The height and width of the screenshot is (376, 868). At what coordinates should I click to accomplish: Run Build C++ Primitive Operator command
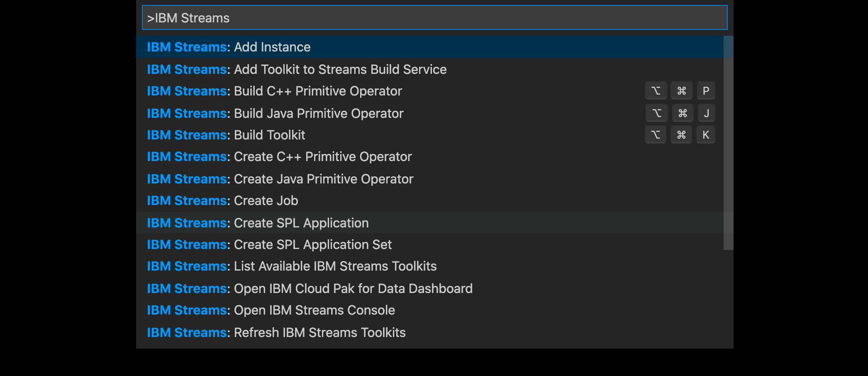click(430, 91)
